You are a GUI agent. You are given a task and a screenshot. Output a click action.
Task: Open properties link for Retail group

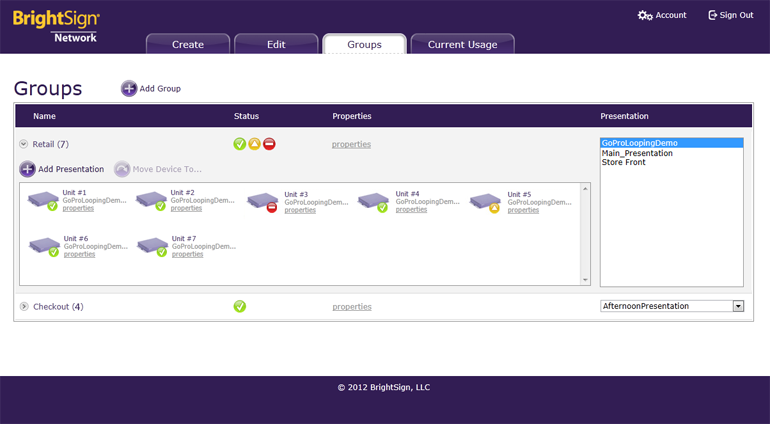click(351, 144)
